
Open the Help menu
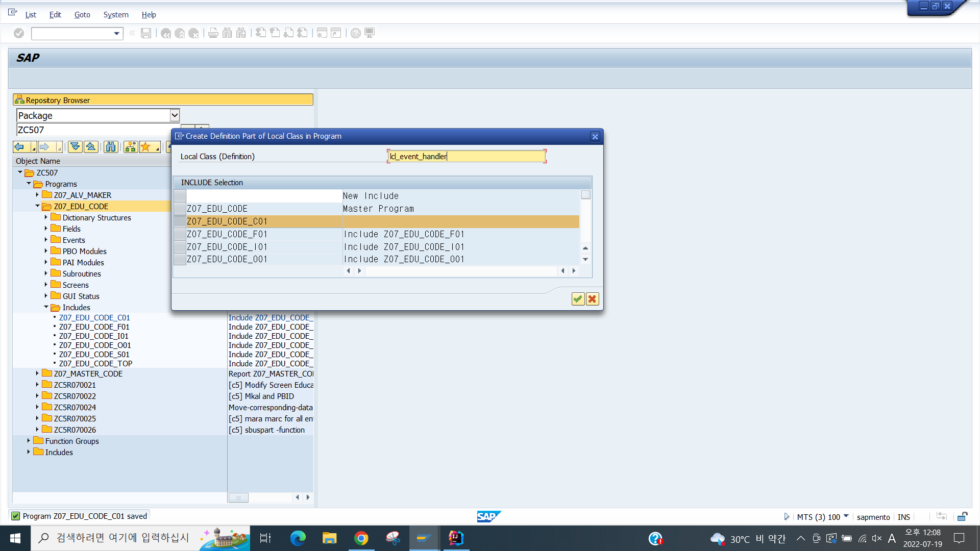pyautogui.click(x=149, y=15)
